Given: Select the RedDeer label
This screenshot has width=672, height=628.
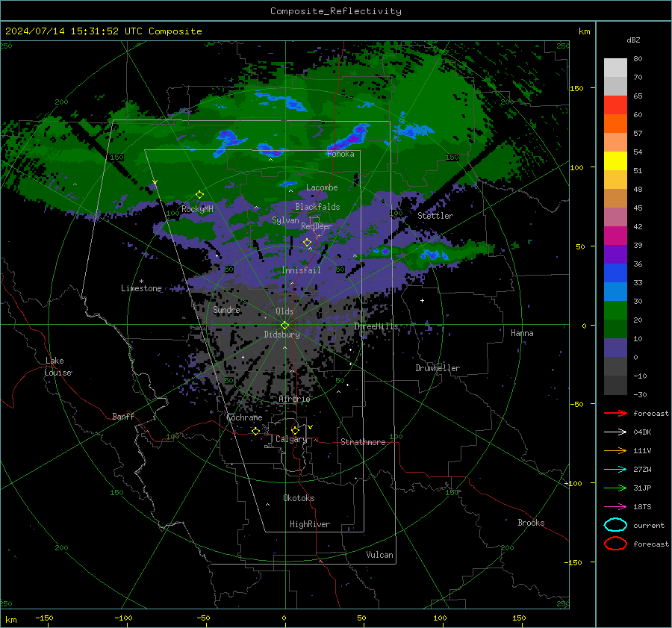Looking at the screenshot, I should pyautogui.click(x=317, y=226).
